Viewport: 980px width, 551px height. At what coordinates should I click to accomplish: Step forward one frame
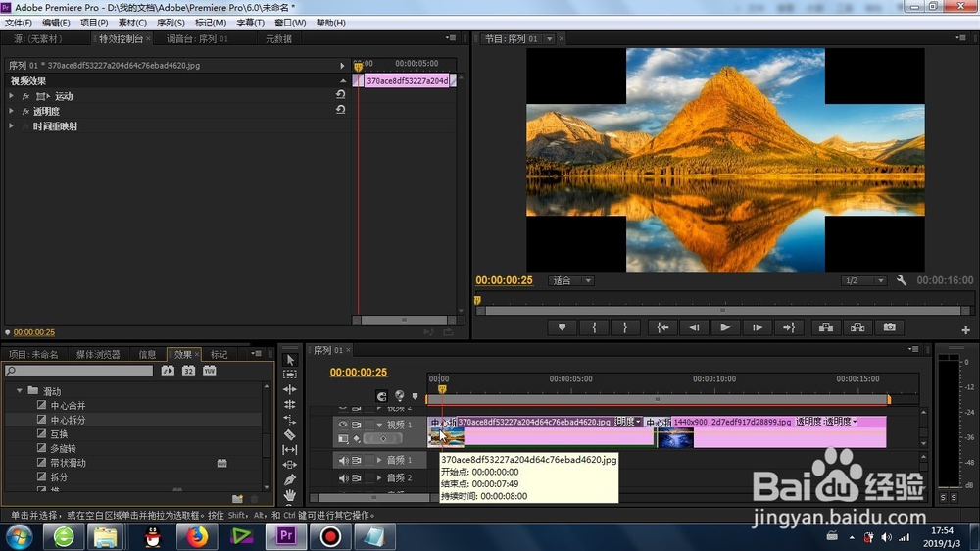pos(757,327)
